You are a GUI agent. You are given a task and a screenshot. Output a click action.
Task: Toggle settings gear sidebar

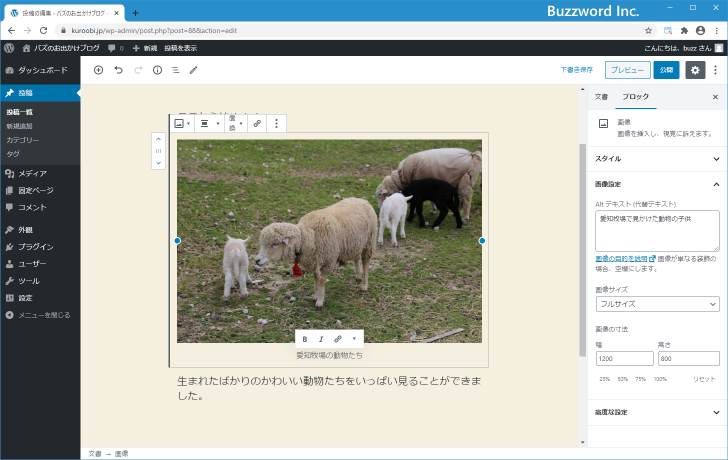click(695, 70)
